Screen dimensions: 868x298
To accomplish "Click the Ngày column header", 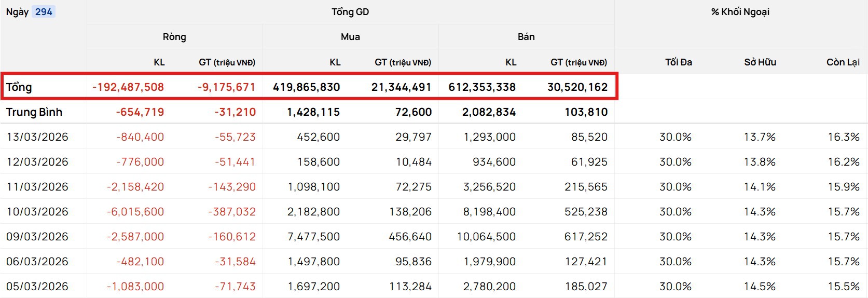I will tap(17, 12).
